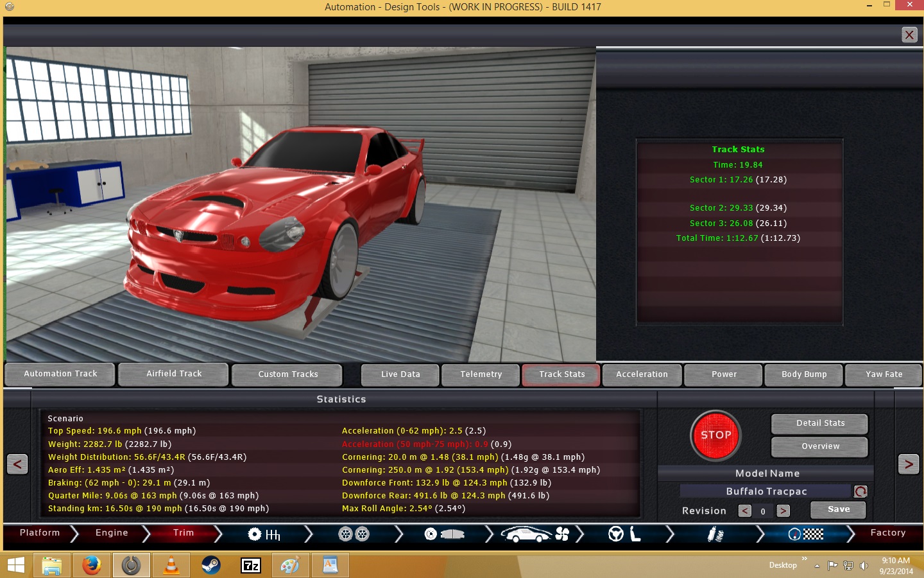Save the car model

(839, 510)
